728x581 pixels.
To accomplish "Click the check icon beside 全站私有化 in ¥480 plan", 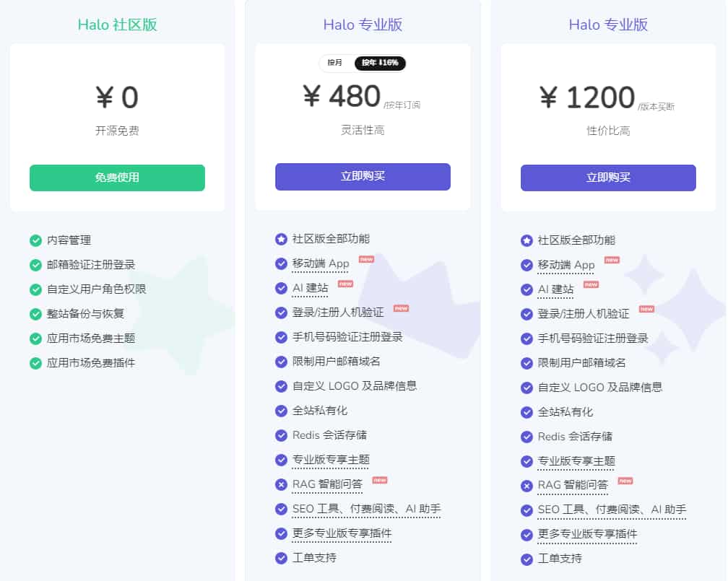I will pyautogui.click(x=281, y=411).
